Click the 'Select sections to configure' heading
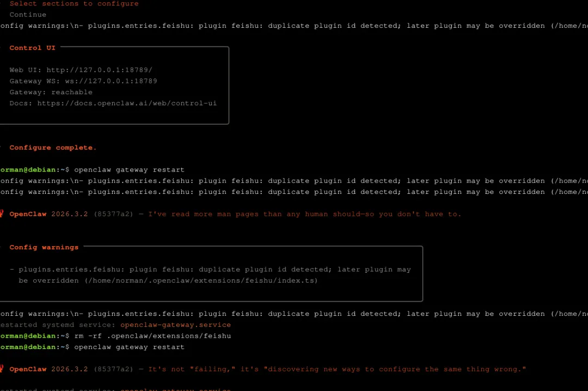This screenshot has height=391, width=588. coord(74,4)
